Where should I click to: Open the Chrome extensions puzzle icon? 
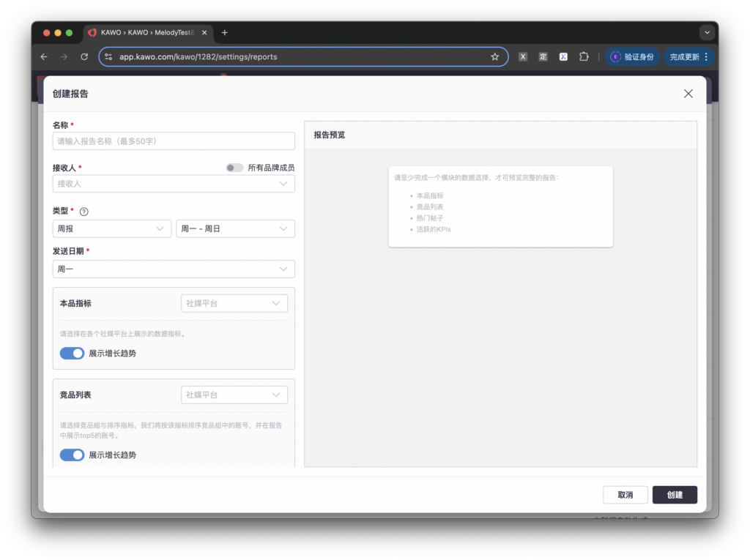pyautogui.click(x=584, y=57)
